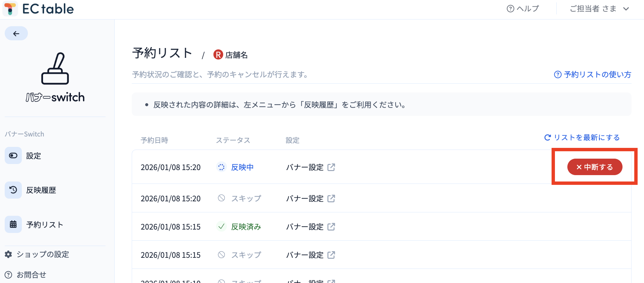Click the 予約リスト page heading
Image resolution: width=644 pixels, height=283 pixels.
pos(162,53)
